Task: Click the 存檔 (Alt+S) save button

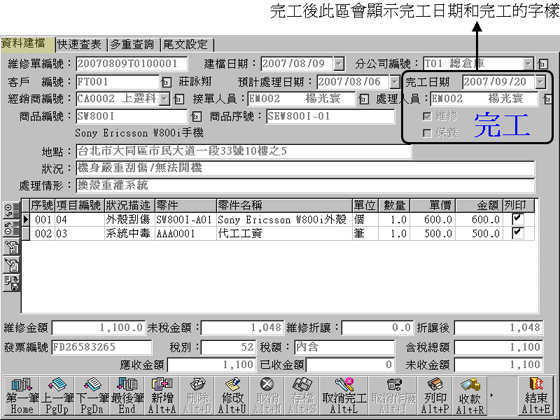Action: tap(302, 396)
